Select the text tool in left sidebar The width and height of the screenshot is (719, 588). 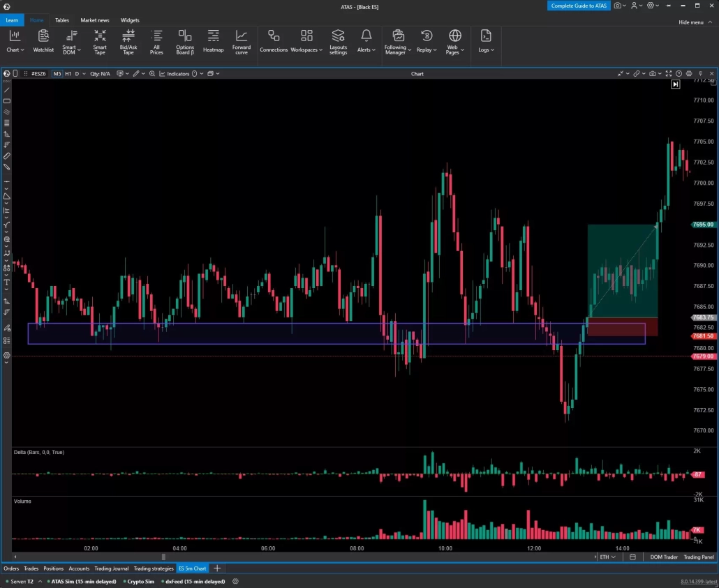(6, 282)
